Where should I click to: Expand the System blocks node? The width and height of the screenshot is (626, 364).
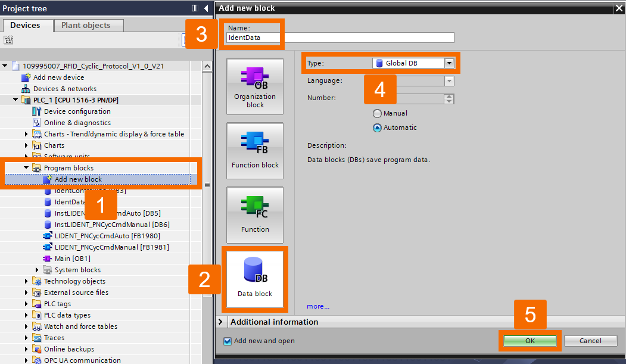(x=37, y=270)
